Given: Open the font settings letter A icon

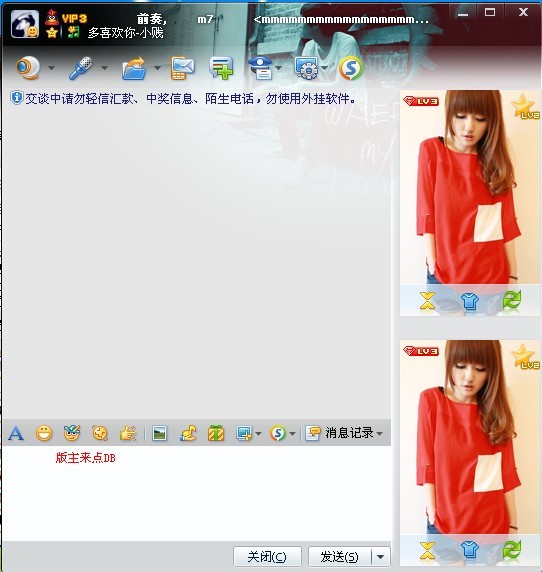Looking at the screenshot, I should (16, 433).
